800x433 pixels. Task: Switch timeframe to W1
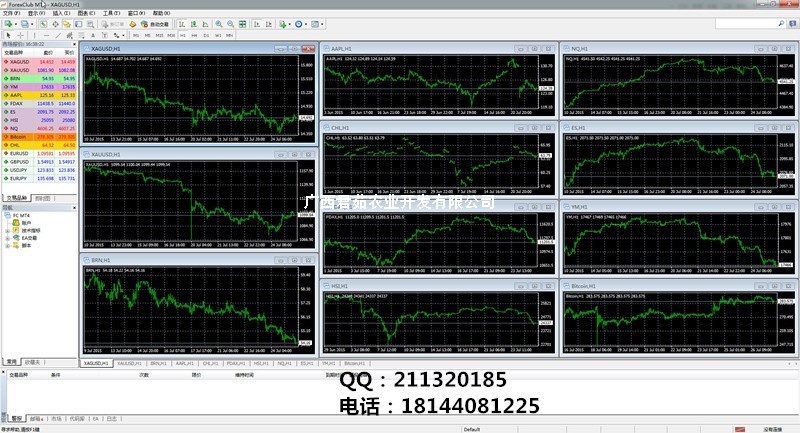coord(218,35)
